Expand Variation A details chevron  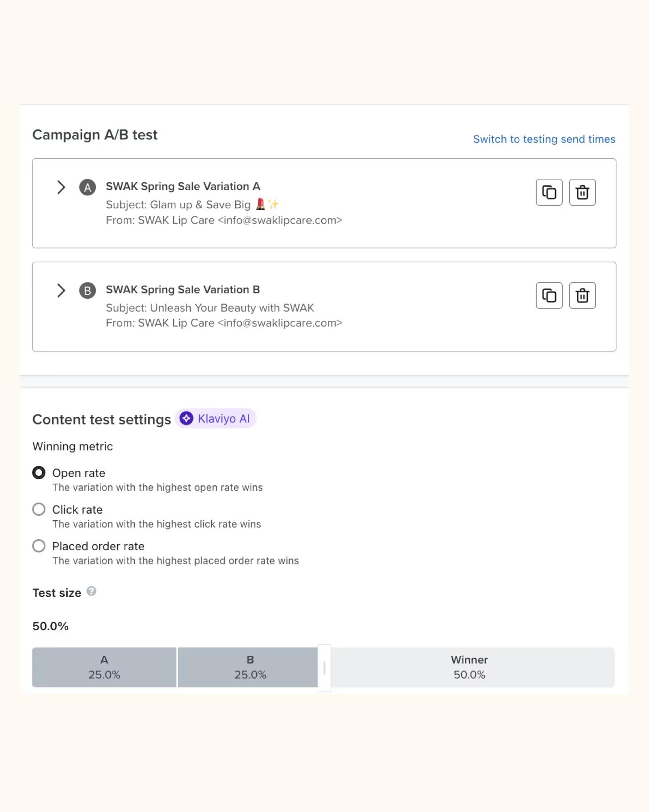(61, 187)
